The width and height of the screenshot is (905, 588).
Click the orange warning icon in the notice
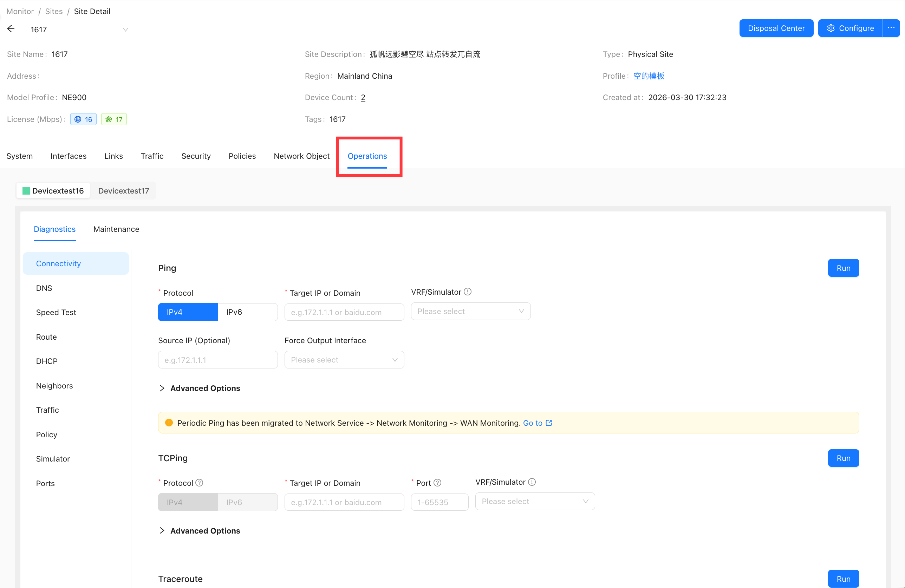coord(169,423)
